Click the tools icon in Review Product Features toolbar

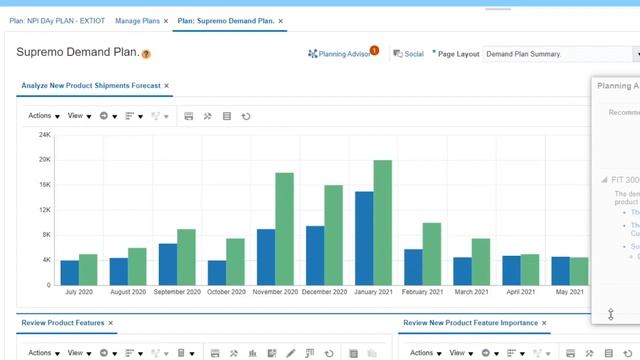(234, 353)
